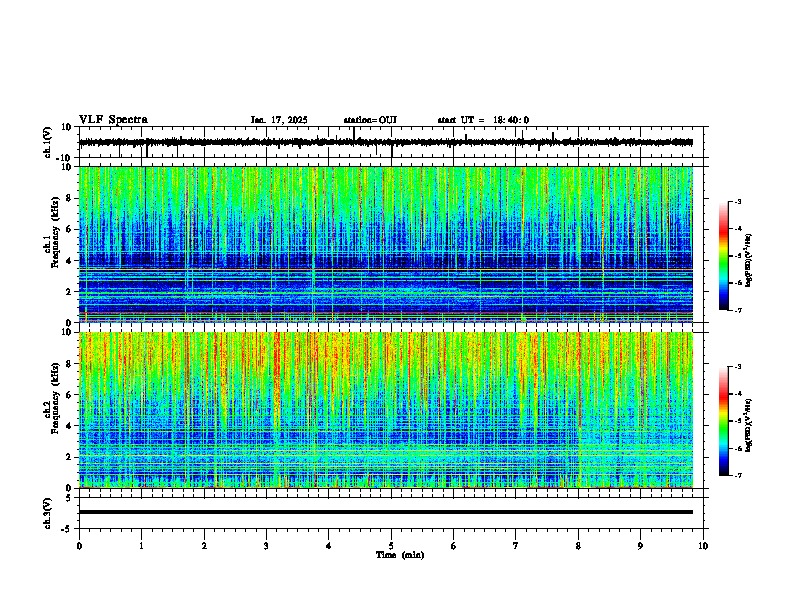792x612 pixels.
Task: Click the "4" kHz tick on ch.1 frequency axis
Action: click(70, 261)
